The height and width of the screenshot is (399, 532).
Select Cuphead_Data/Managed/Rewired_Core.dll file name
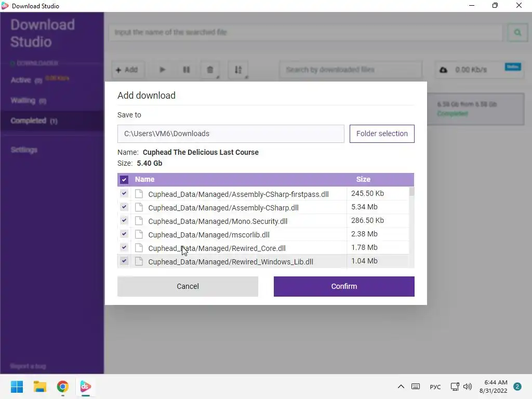coord(217,249)
